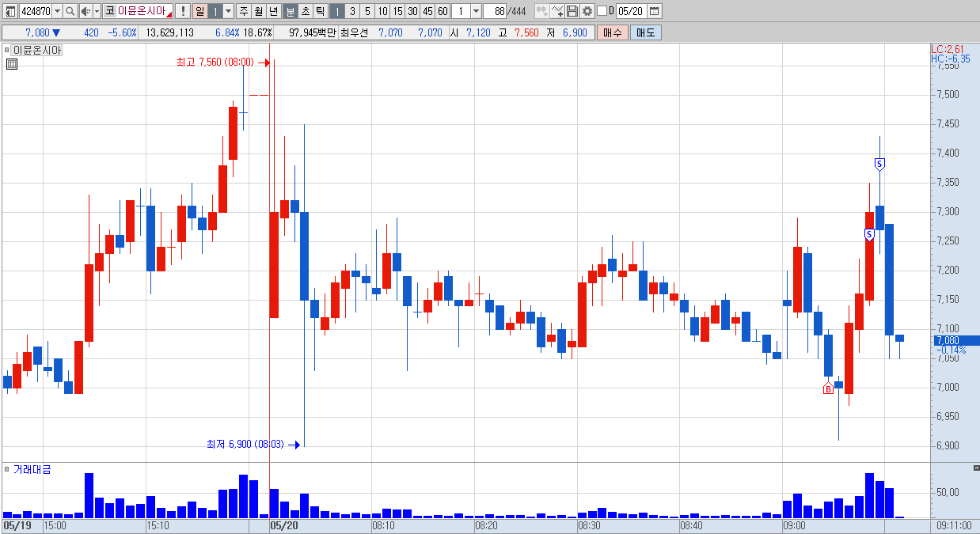Click the 매도 sell button
Viewport: 980px width, 534px height.
(x=646, y=32)
